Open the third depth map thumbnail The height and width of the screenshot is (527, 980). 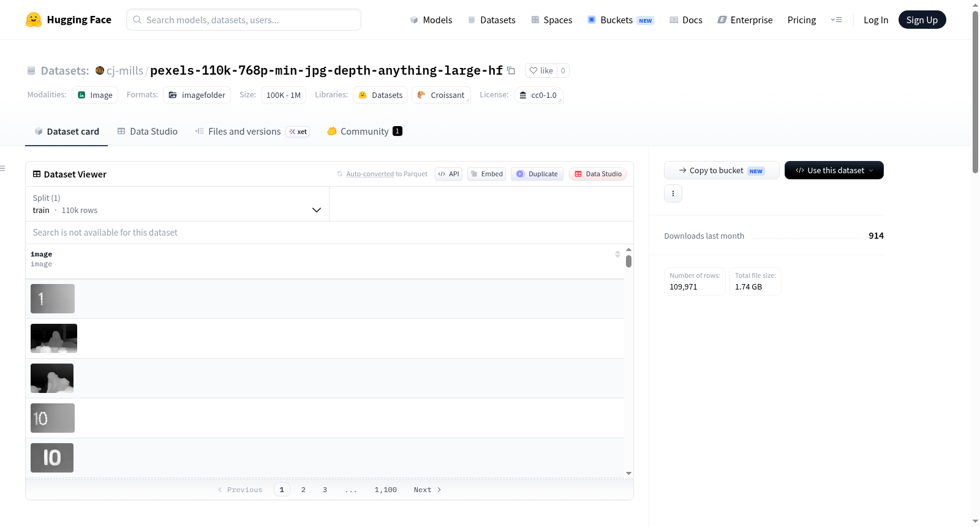point(52,378)
